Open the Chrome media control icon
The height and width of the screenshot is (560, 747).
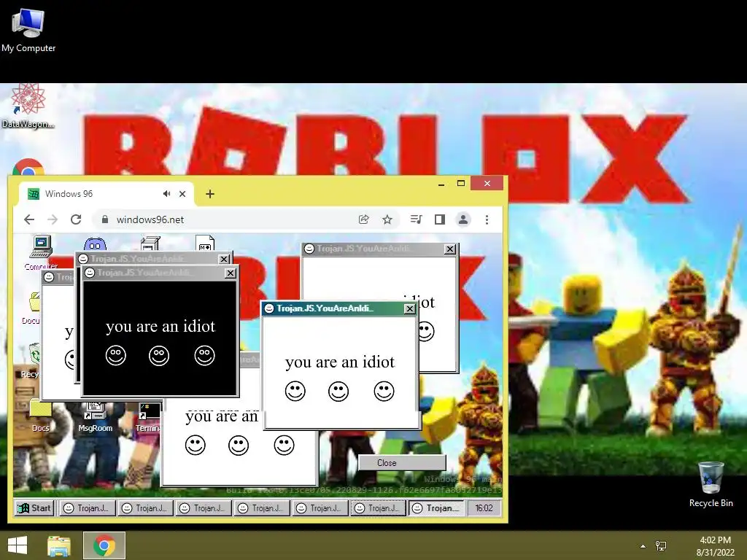[416, 219]
